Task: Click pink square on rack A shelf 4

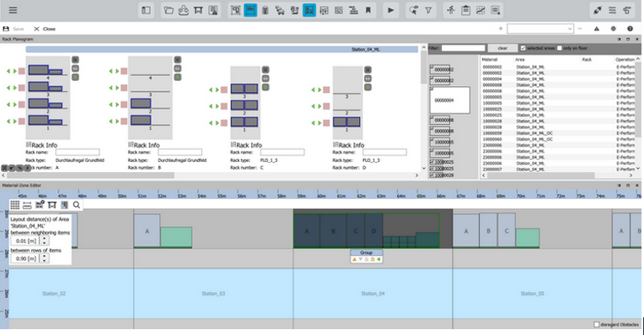Action: (22, 71)
